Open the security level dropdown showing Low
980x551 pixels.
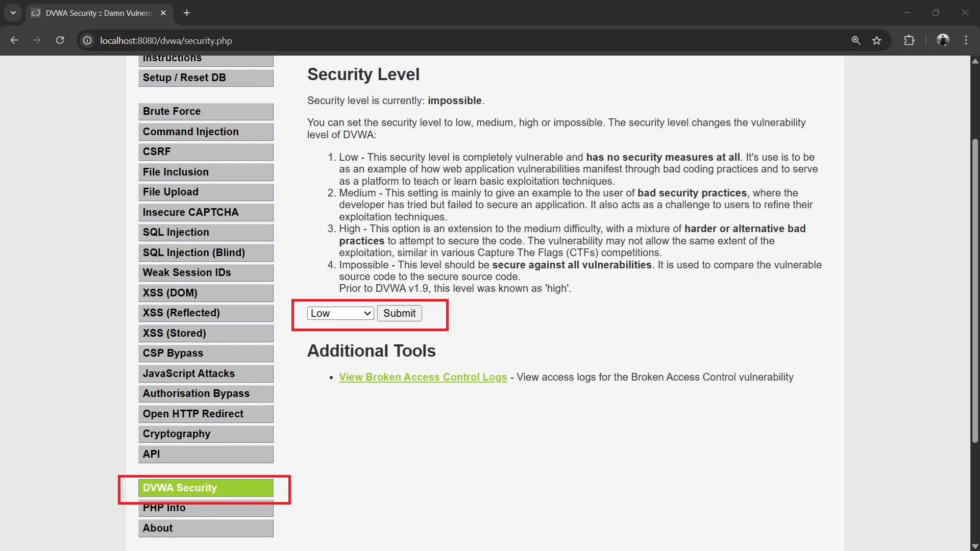tap(340, 313)
